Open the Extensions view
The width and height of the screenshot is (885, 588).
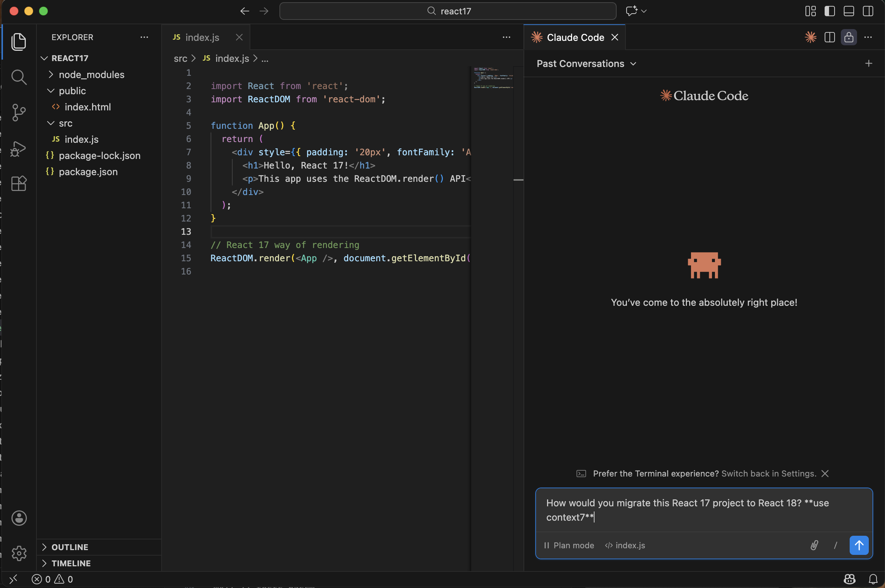tap(18, 184)
